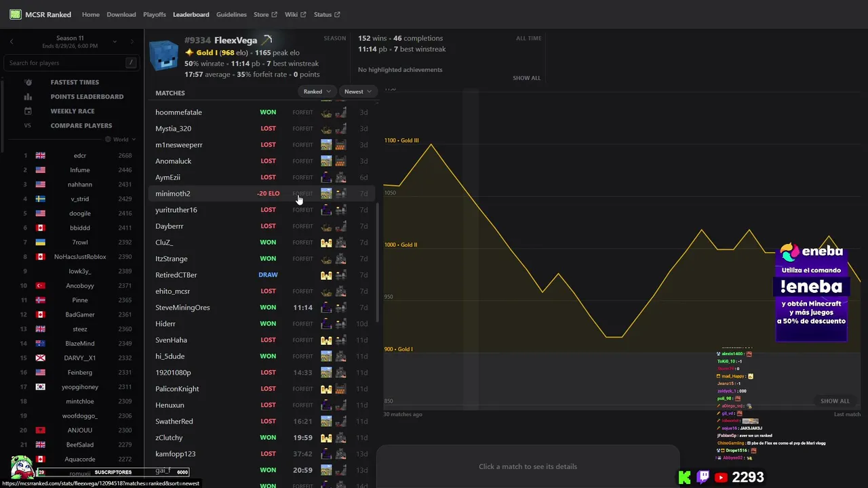Image resolution: width=868 pixels, height=488 pixels.
Task: Open the Guidelines page
Action: (x=231, y=14)
